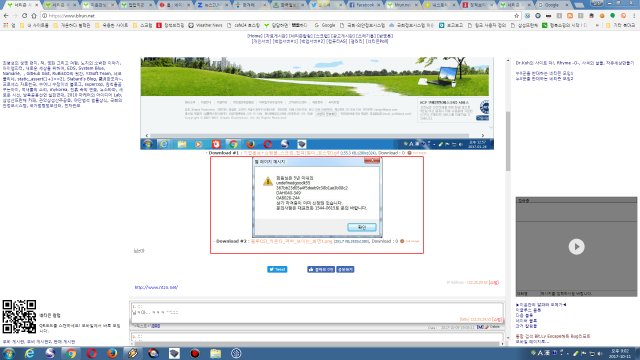This screenshot has height=360, width=640.
Task: Open the ntzn.net hyperlink below the post
Action: tap(156, 287)
